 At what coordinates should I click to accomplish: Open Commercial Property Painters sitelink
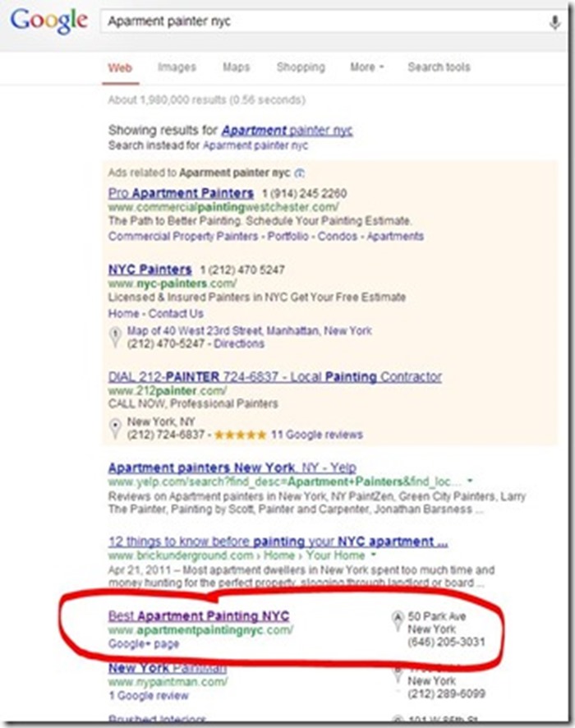tap(183, 237)
